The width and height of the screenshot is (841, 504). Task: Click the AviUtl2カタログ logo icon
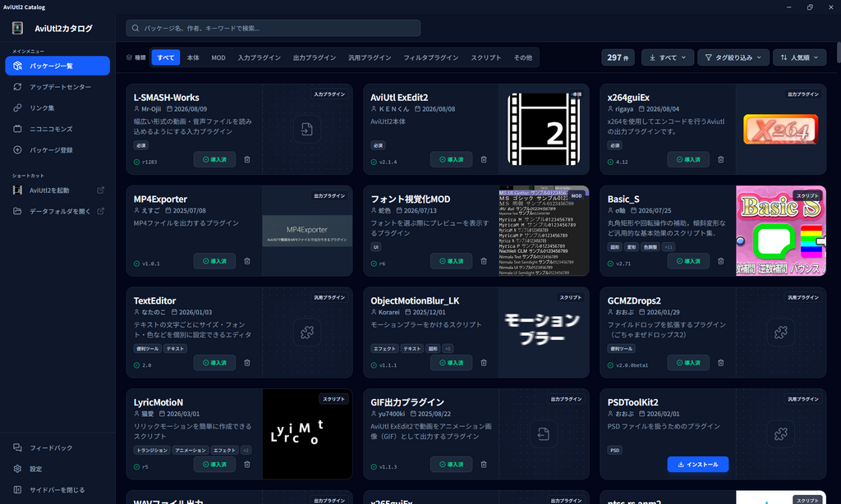point(18,29)
